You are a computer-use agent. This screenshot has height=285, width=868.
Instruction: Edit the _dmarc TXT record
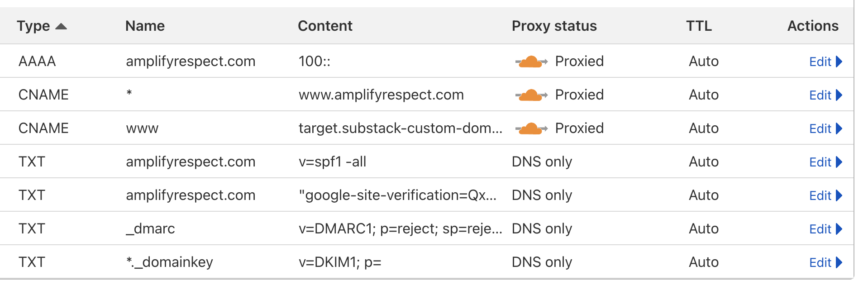pyautogui.click(x=825, y=229)
